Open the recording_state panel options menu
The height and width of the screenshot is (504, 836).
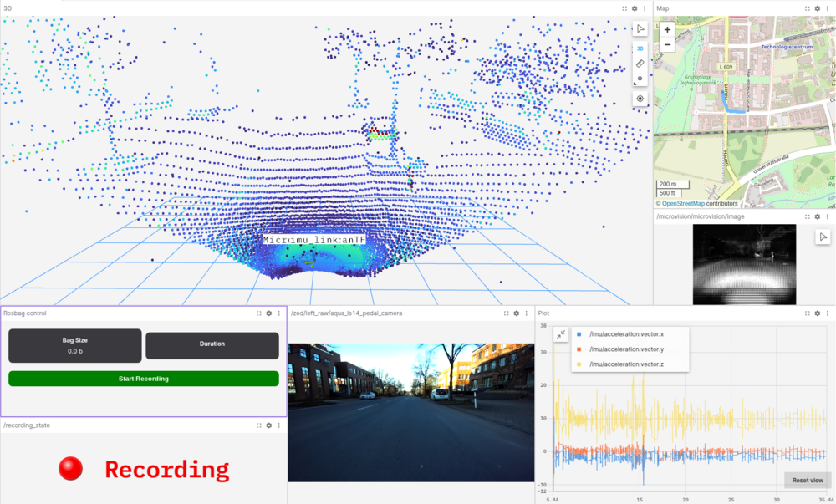tap(279, 425)
